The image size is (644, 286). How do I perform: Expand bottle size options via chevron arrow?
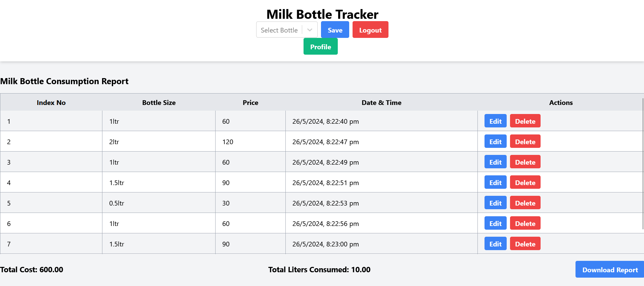309,30
